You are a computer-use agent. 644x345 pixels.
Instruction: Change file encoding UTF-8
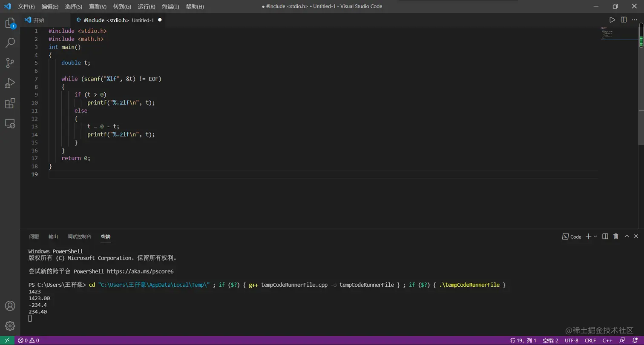tap(572, 340)
